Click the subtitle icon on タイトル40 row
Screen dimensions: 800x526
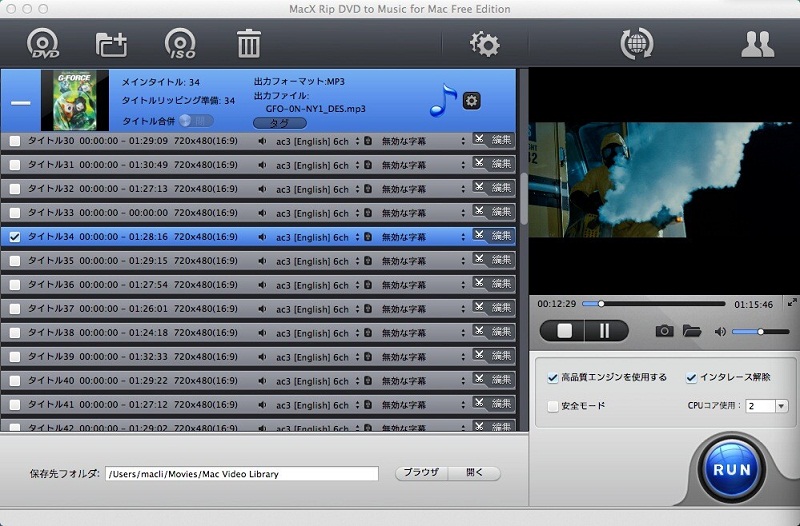click(x=368, y=380)
